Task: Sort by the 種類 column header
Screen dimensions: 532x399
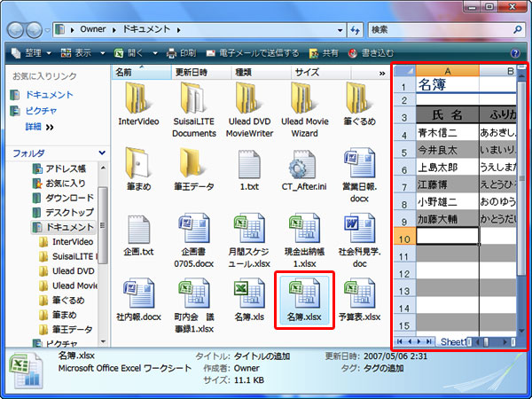Action: (x=262, y=73)
